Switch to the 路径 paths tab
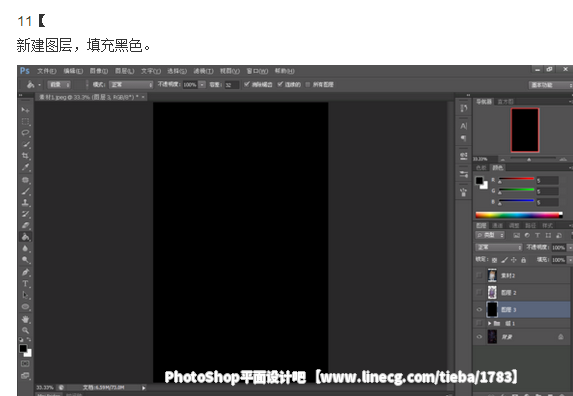The image size is (573, 396). 530,225
